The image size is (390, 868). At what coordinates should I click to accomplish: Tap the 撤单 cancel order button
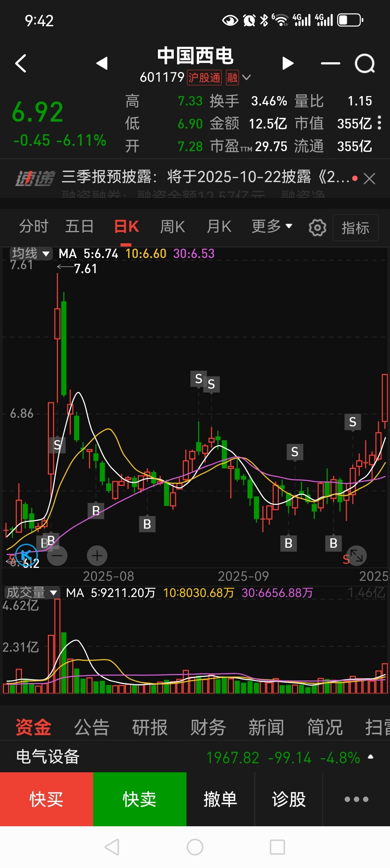click(x=220, y=799)
